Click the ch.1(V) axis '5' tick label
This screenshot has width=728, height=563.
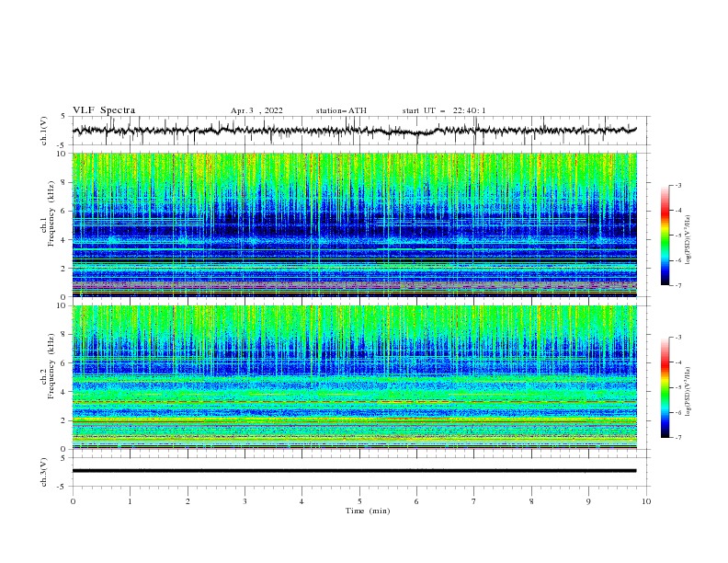point(63,117)
